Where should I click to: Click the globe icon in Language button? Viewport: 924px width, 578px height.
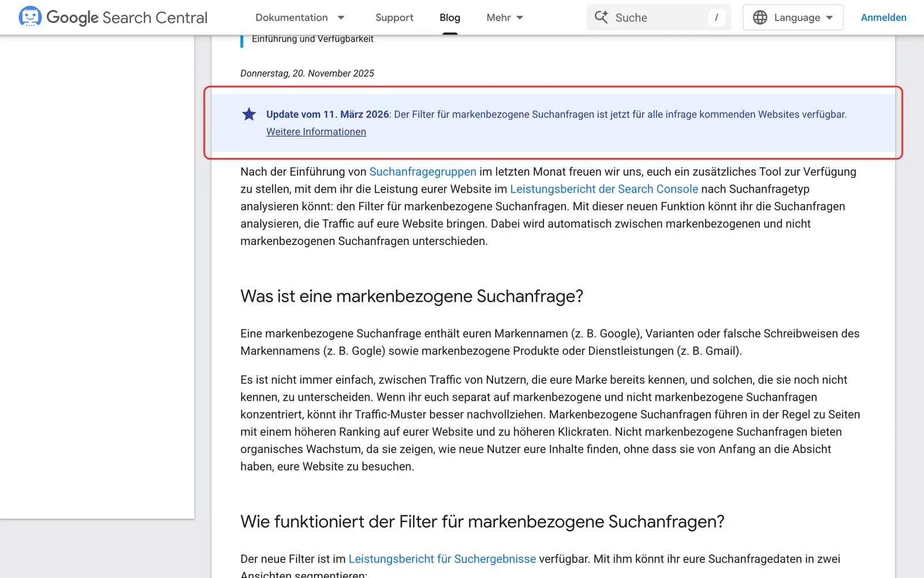click(760, 17)
